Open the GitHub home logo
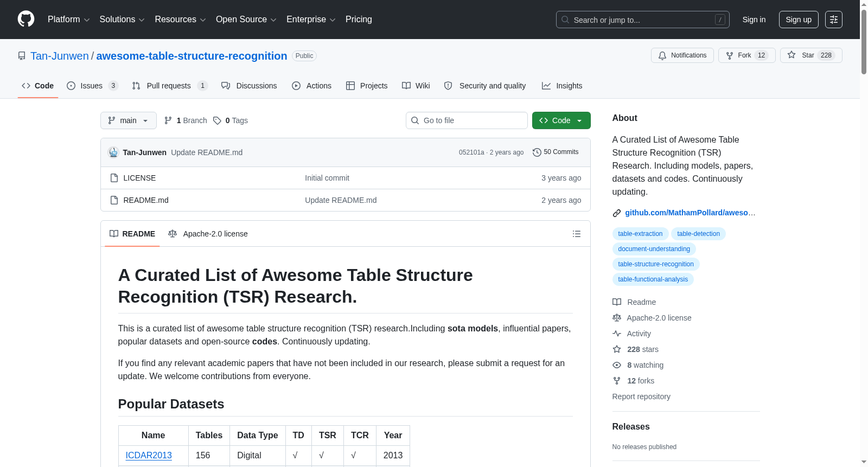Screen dimensions: 868x467 click(26, 19)
